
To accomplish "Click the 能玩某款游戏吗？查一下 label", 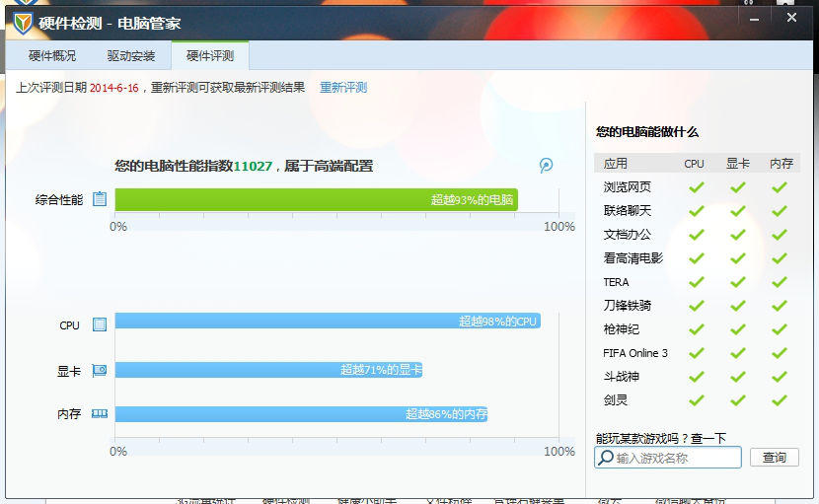I will point(661,438).
